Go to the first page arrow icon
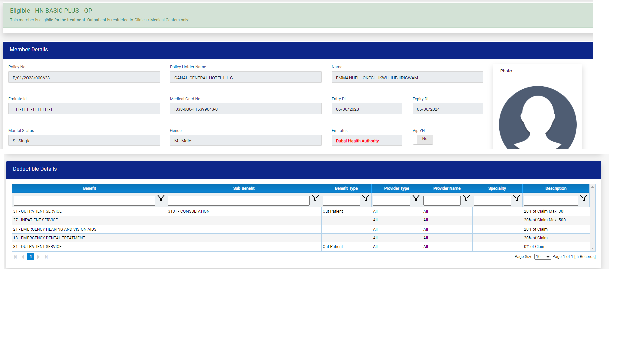644x349 pixels. (x=15, y=257)
